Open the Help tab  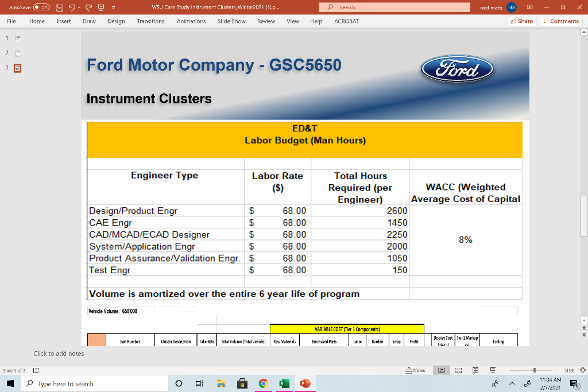tap(316, 21)
